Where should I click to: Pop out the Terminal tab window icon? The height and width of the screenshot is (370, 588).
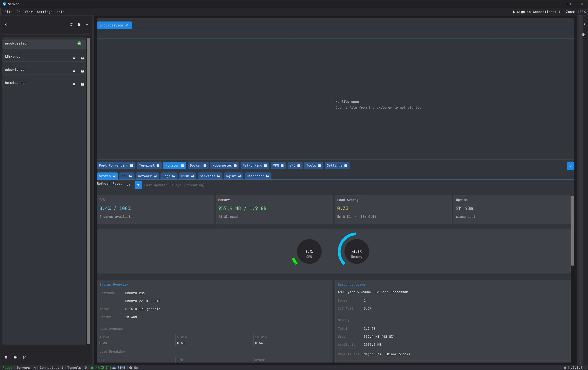pos(158,166)
